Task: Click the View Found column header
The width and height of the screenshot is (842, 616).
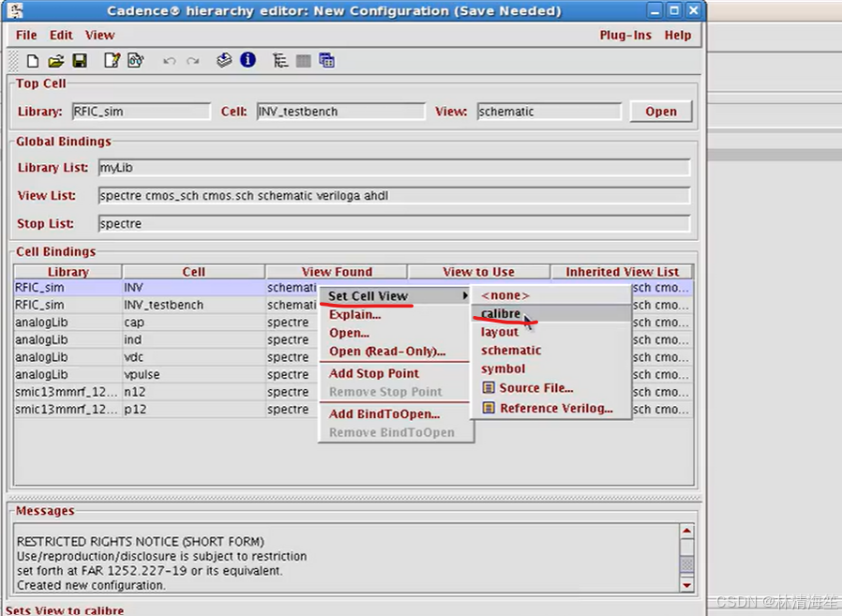Action: tap(337, 272)
